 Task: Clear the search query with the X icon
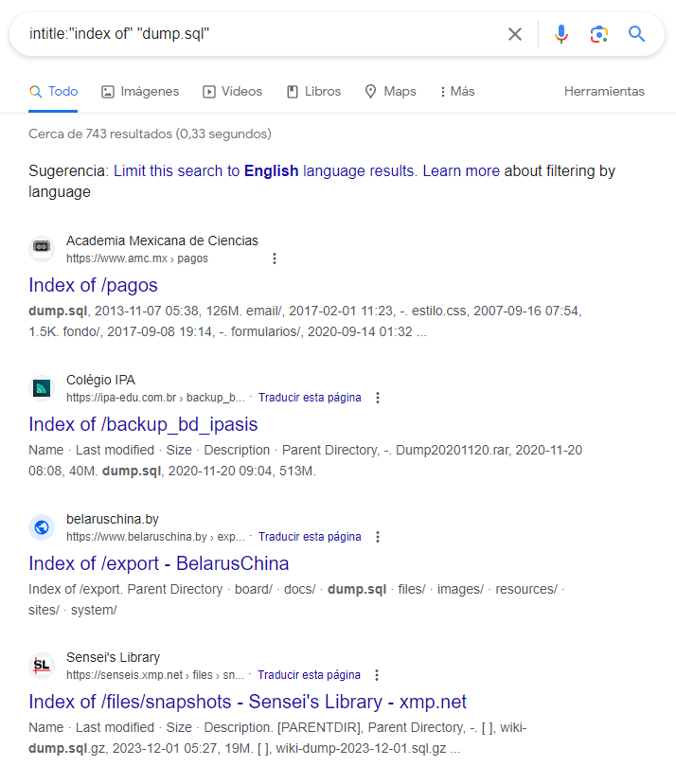coord(514,34)
